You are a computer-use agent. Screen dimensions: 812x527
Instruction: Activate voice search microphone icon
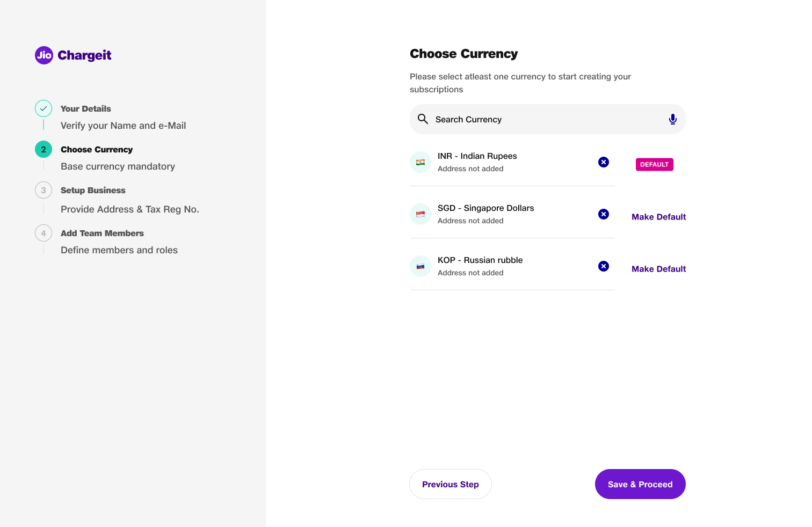672,119
